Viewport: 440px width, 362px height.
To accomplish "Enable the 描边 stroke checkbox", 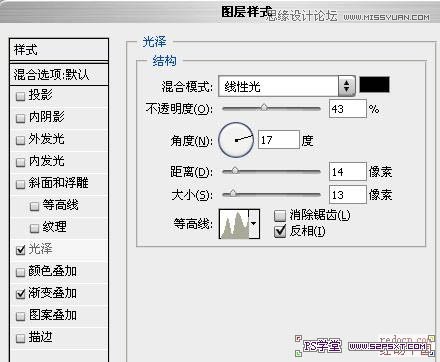I will pos(20,338).
